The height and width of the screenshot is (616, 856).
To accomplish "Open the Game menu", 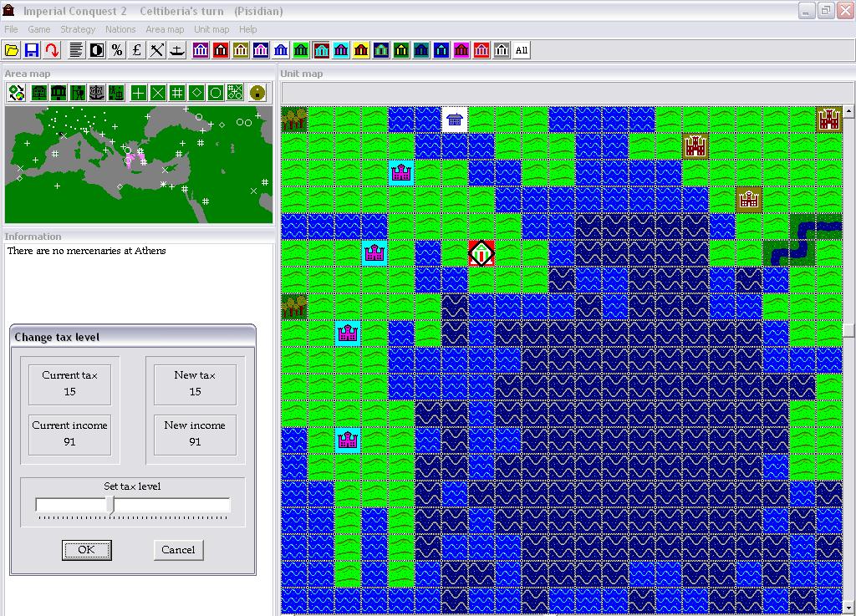I will [38, 29].
